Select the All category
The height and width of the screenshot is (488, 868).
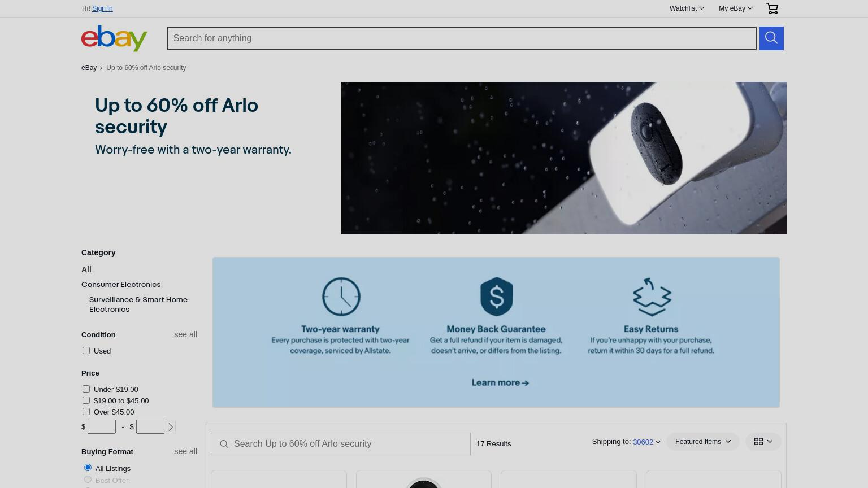coord(86,269)
